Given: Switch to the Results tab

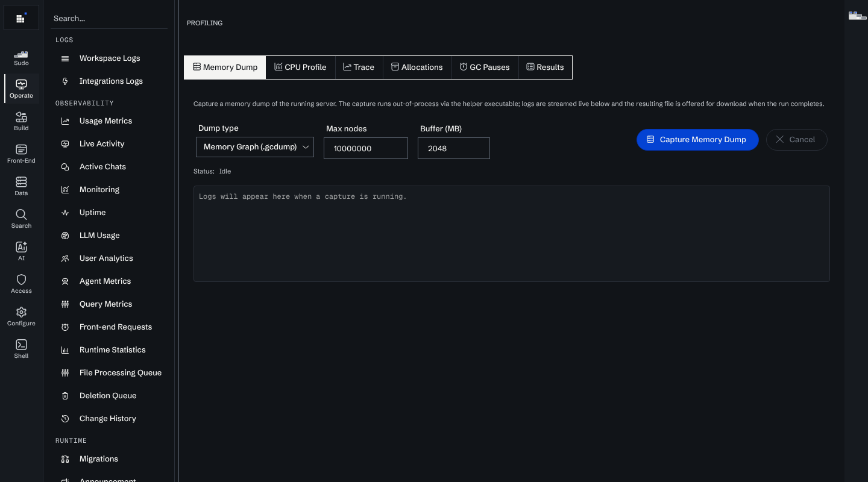Looking at the screenshot, I should click(545, 67).
